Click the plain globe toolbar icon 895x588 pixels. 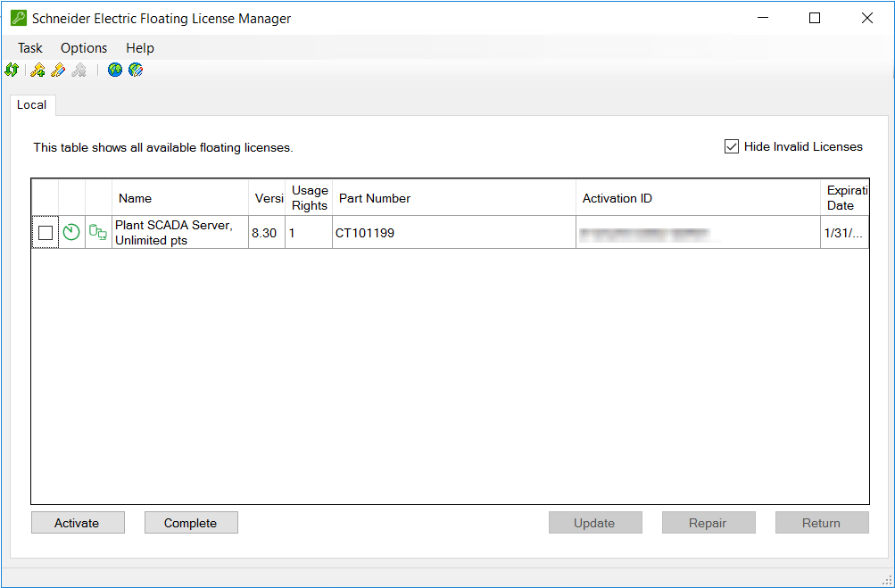(x=115, y=70)
